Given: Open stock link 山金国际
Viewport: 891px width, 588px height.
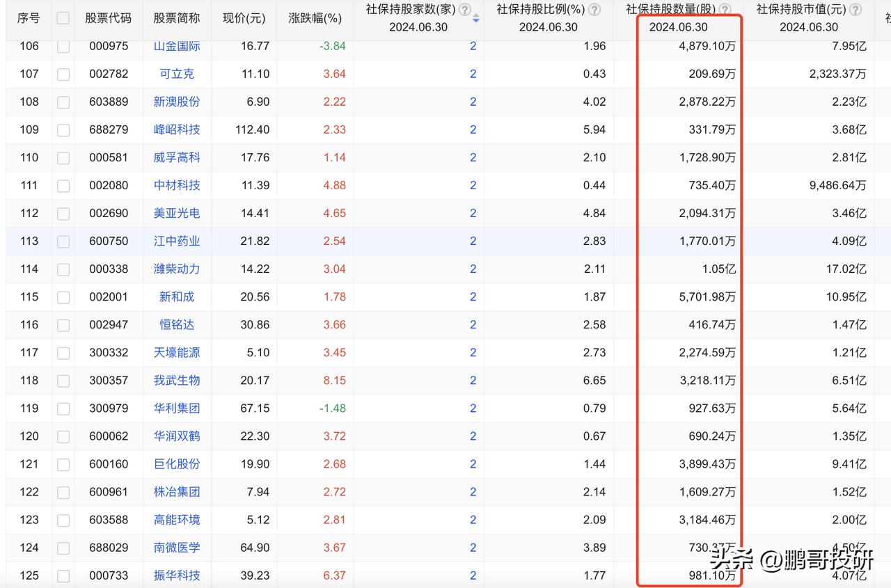Looking at the screenshot, I should pyautogui.click(x=177, y=46).
